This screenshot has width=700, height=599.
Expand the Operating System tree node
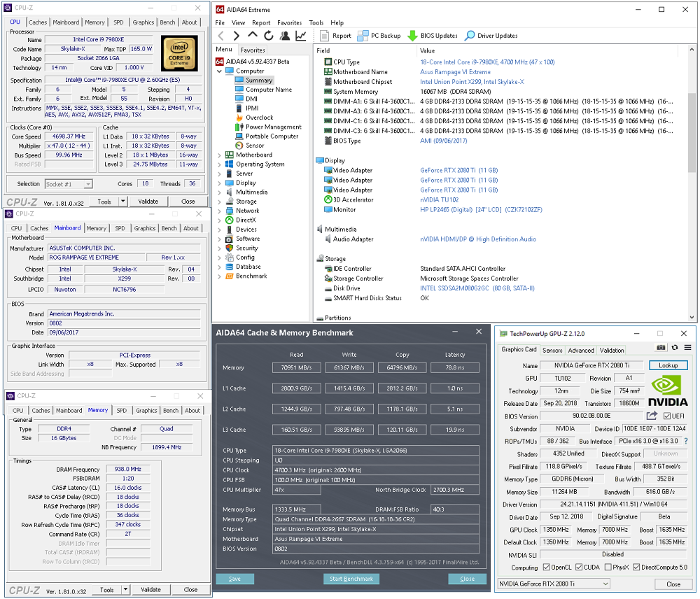click(x=219, y=164)
